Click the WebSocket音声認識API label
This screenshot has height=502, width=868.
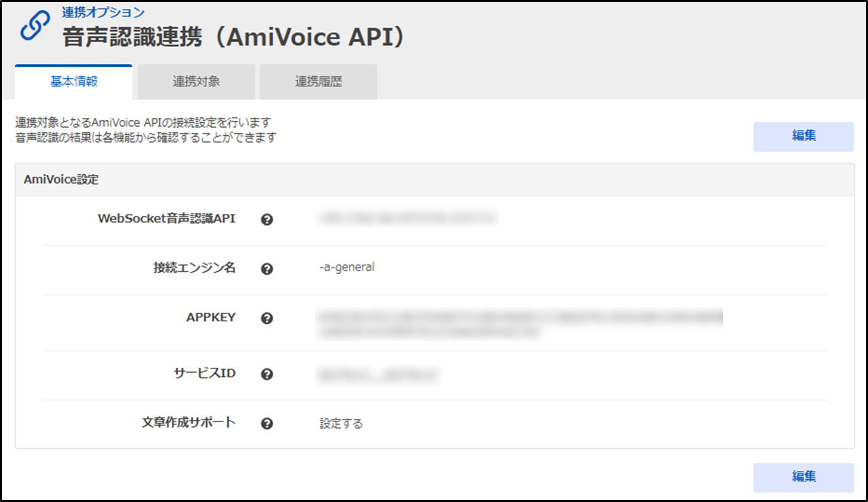(x=166, y=219)
